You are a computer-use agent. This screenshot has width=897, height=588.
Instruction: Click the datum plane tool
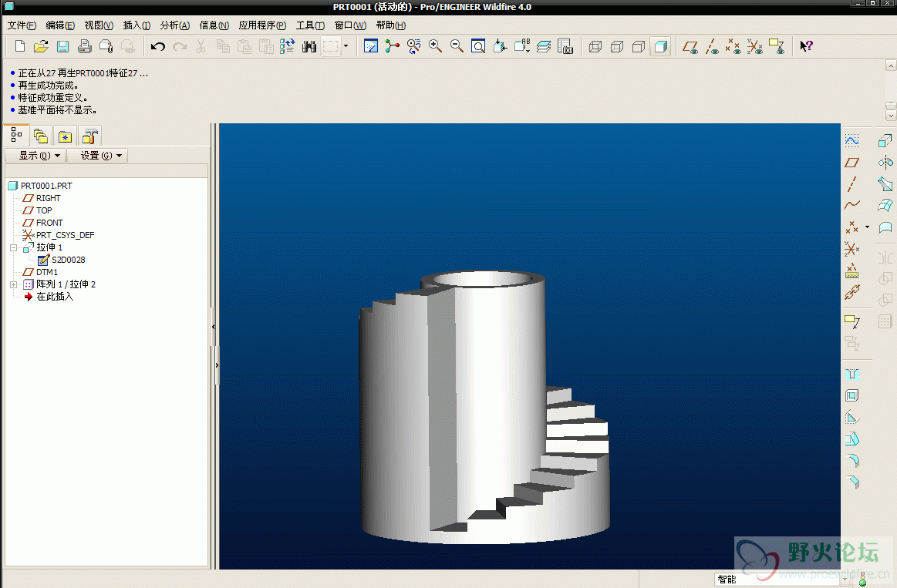pyautogui.click(x=851, y=163)
